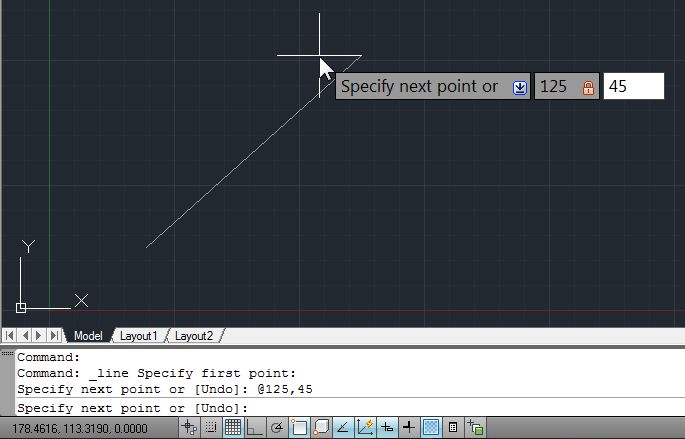Switch to the Layout2 tab
The height and width of the screenshot is (439, 685).
coord(193,336)
